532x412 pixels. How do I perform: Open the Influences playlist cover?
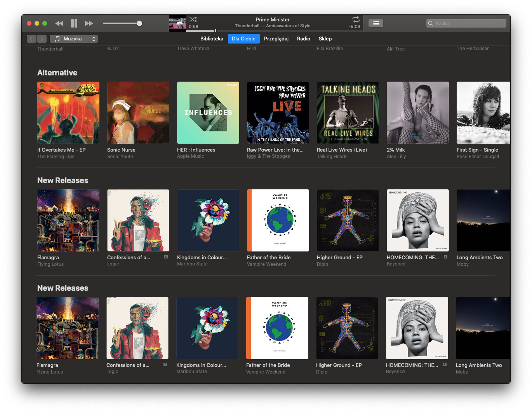pos(208,113)
